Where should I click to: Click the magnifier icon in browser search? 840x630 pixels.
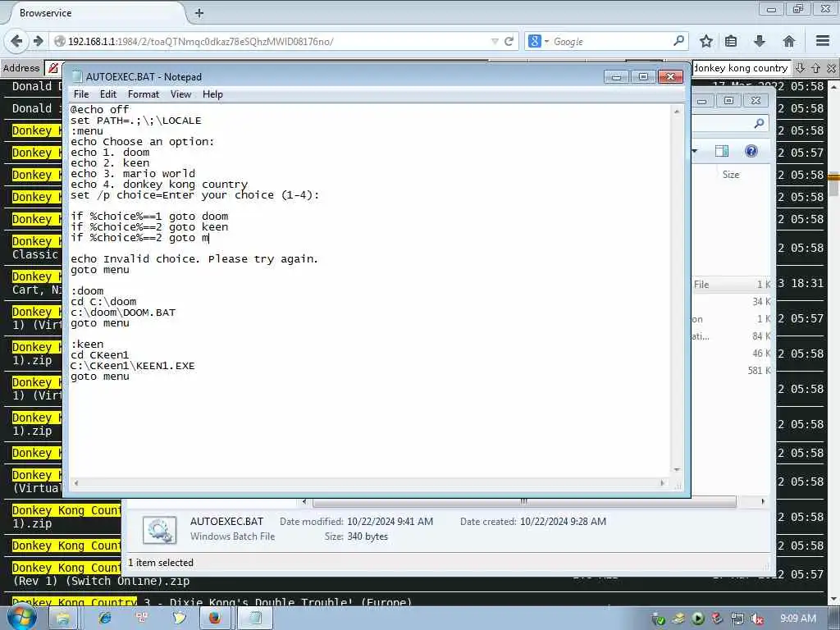tap(678, 41)
